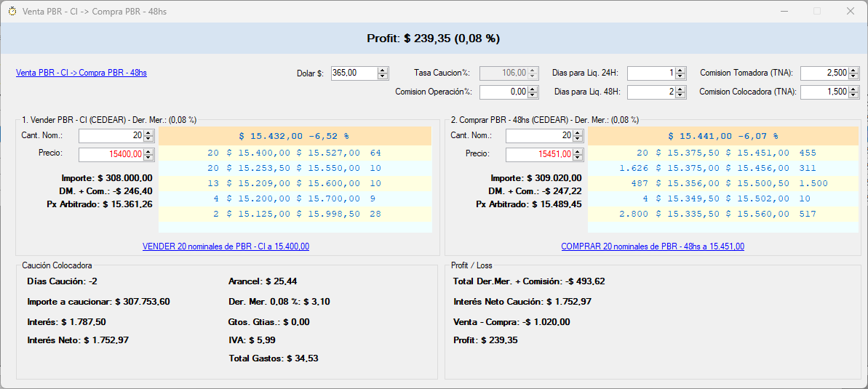Increase Comision Operación% with up arrow
This screenshot has height=389, width=868.
[x=533, y=89]
